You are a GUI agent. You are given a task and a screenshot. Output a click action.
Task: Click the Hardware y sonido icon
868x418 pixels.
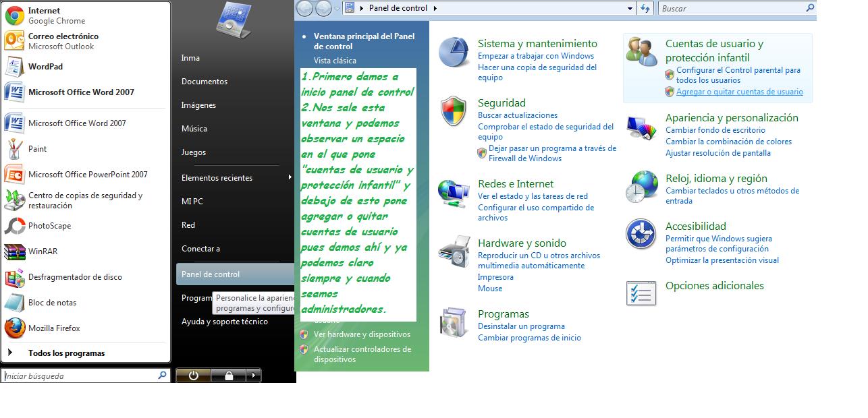454,251
